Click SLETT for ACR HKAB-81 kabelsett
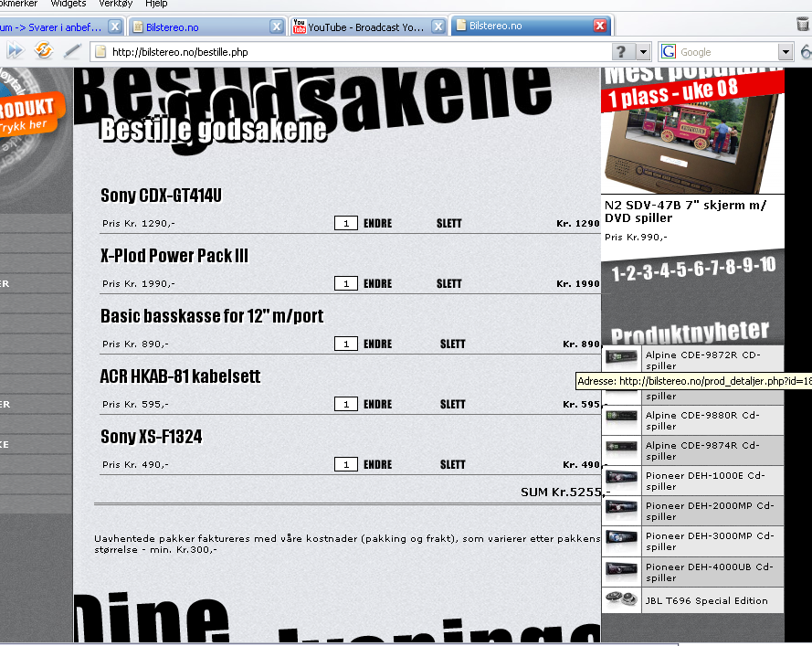 (x=453, y=404)
